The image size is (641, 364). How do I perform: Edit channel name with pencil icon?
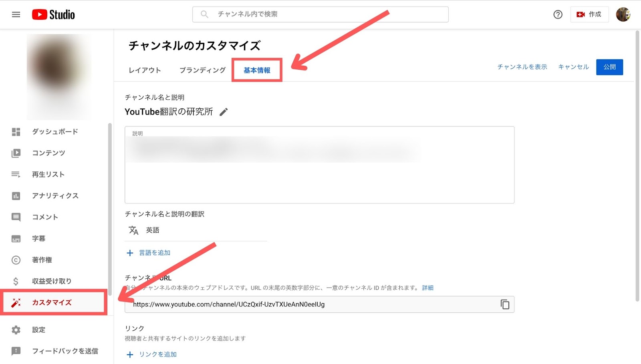(224, 112)
